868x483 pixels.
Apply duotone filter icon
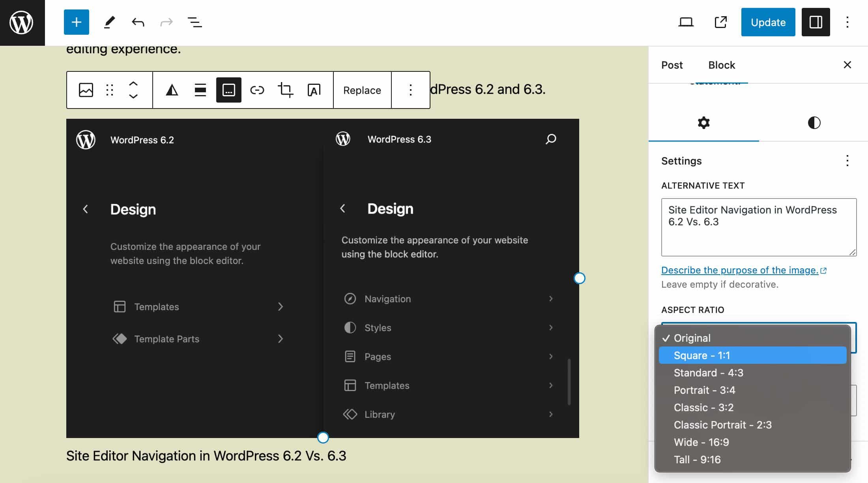click(172, 90)
